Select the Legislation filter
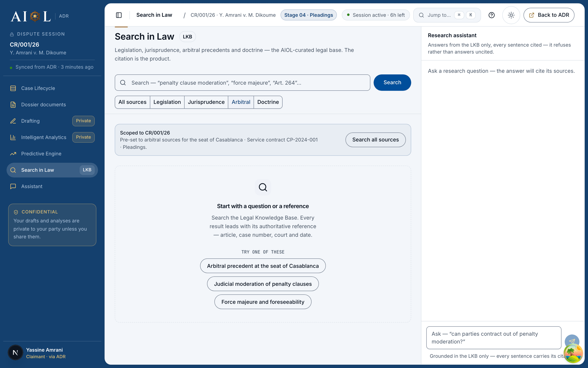Image resolution: width=588 pixels, height=368 pixels. point(167,102)
